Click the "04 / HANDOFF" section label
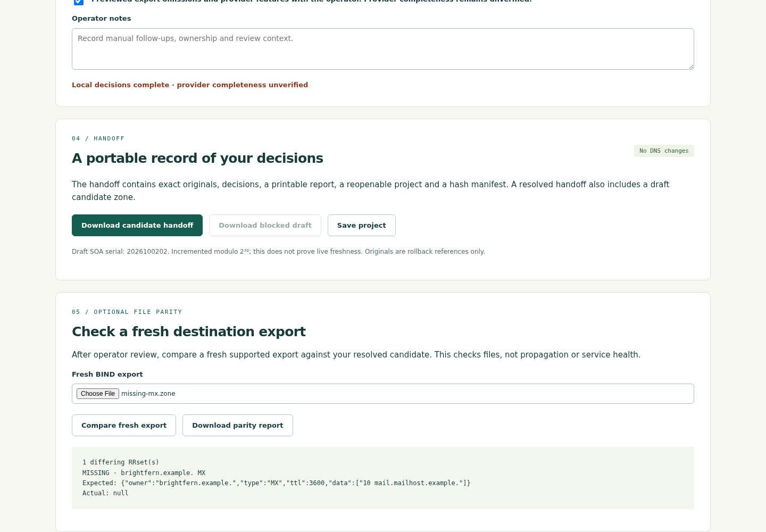 tap(98, 138)
